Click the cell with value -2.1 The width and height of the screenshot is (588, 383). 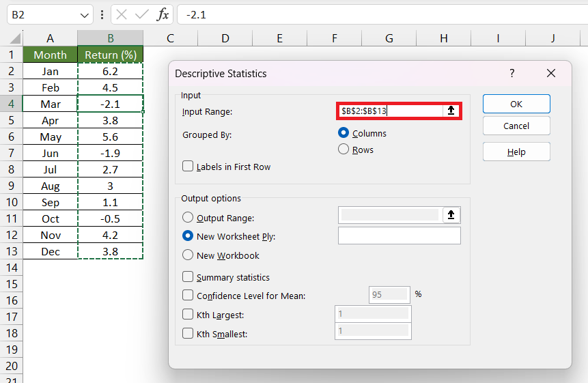coord(110,104)
